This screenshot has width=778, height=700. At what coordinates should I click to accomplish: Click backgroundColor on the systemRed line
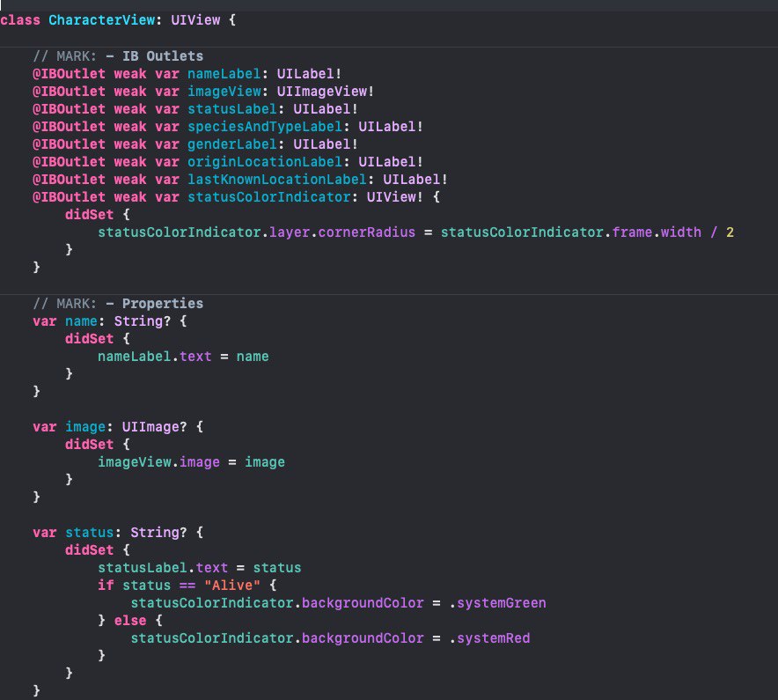click(x=363, y=638)
